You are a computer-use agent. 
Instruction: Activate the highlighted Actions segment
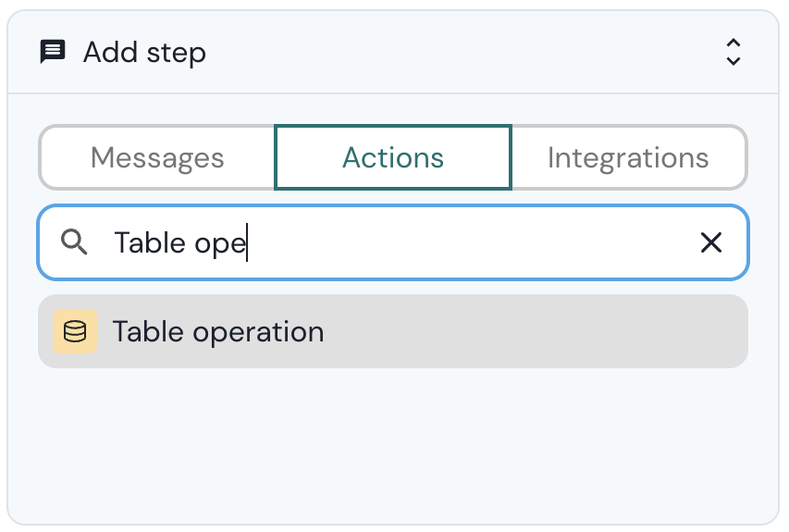pos(393,157)
